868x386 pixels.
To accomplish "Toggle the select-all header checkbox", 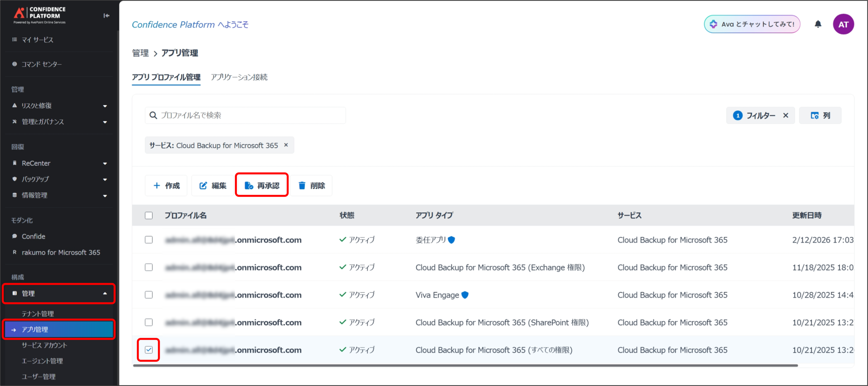I will point(149,215).
